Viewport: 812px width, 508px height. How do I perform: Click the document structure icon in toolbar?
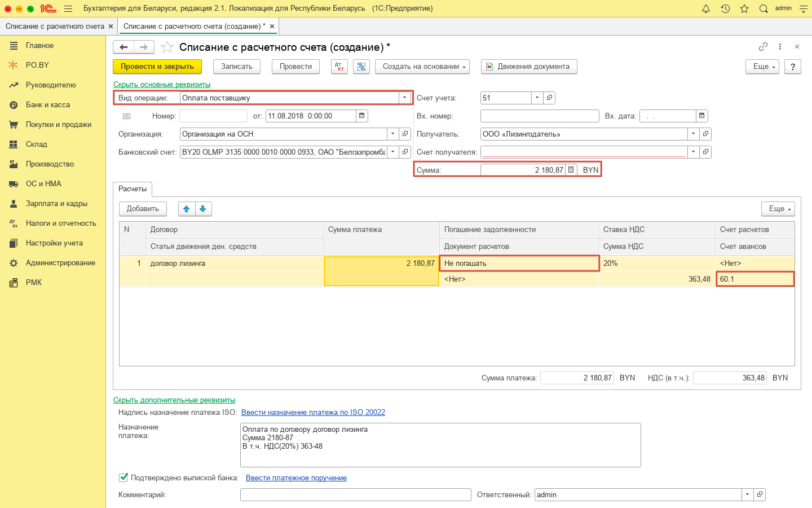pos(361,67)
